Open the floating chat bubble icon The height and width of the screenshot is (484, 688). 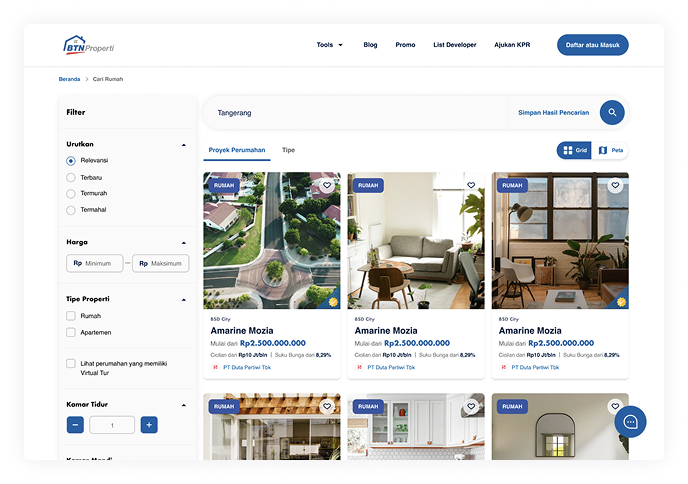630,421
